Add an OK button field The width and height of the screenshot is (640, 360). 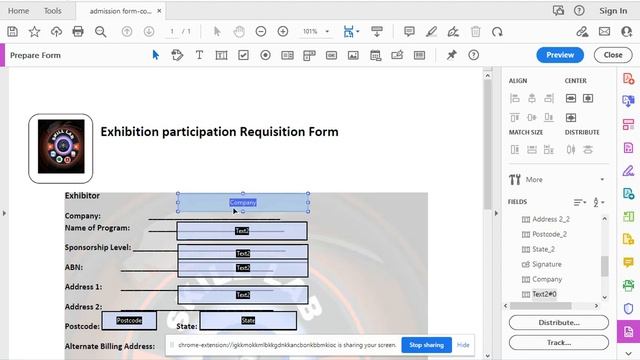(x=331, y=55)
